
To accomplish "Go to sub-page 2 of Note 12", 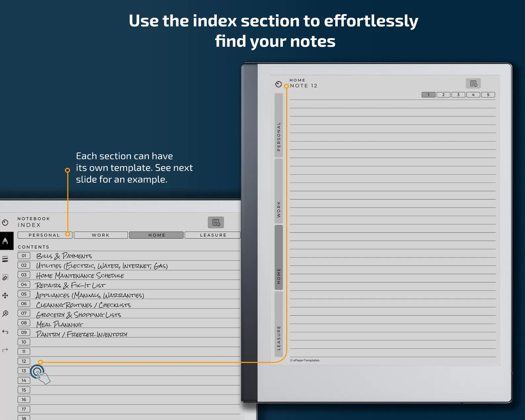I will pyautogui.click(x=443, y=95).
